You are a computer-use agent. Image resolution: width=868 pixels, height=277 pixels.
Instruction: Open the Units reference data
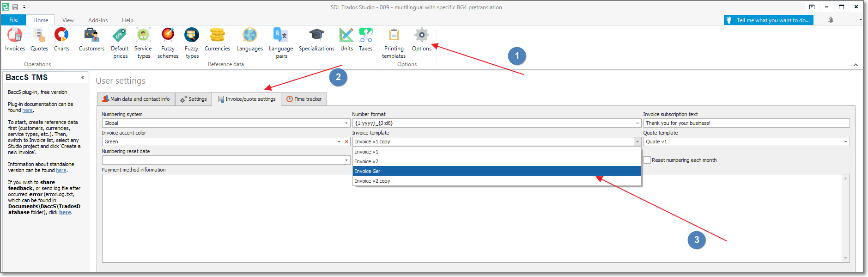point(346,40)
